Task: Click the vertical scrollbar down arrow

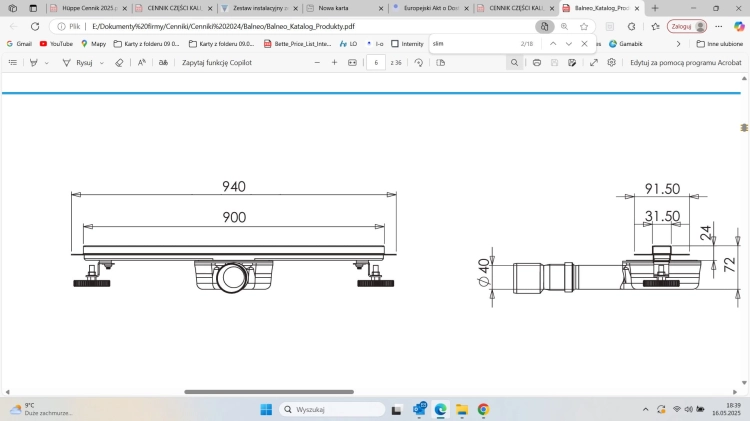Action: click(x=744, y=382)
